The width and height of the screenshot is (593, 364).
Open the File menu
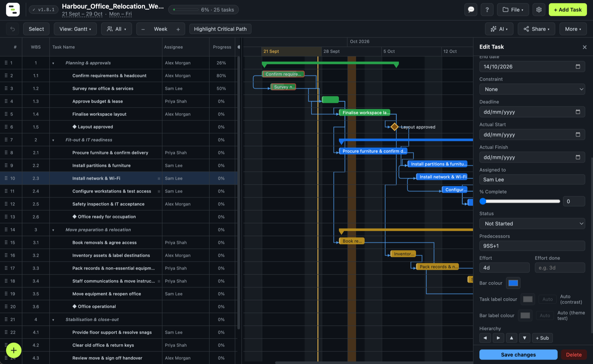[513, 10]
